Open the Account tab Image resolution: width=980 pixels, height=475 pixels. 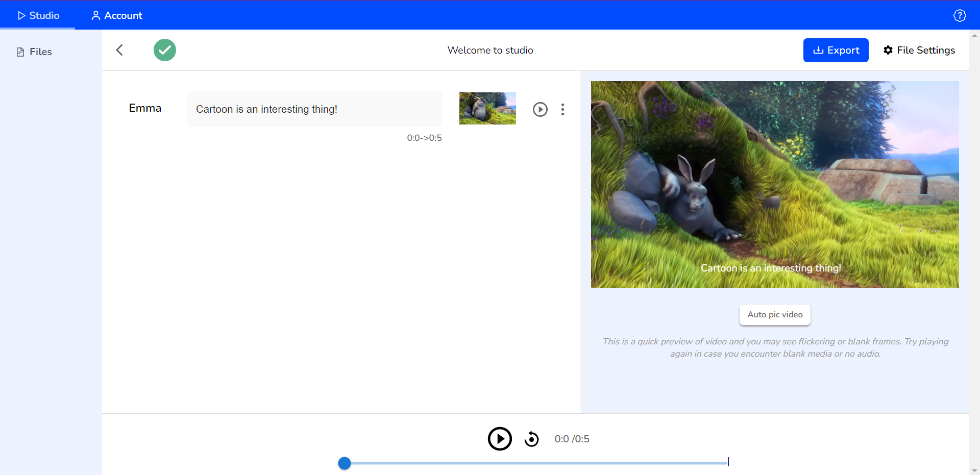pyautogui.click(x=117, y=15)
